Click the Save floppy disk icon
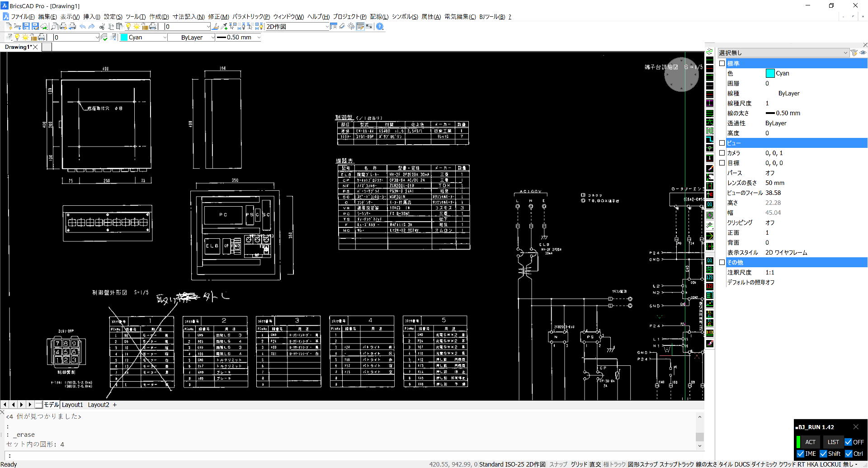Image resolution: width=868 pixels, height=468 pixels. coord(26,27)
